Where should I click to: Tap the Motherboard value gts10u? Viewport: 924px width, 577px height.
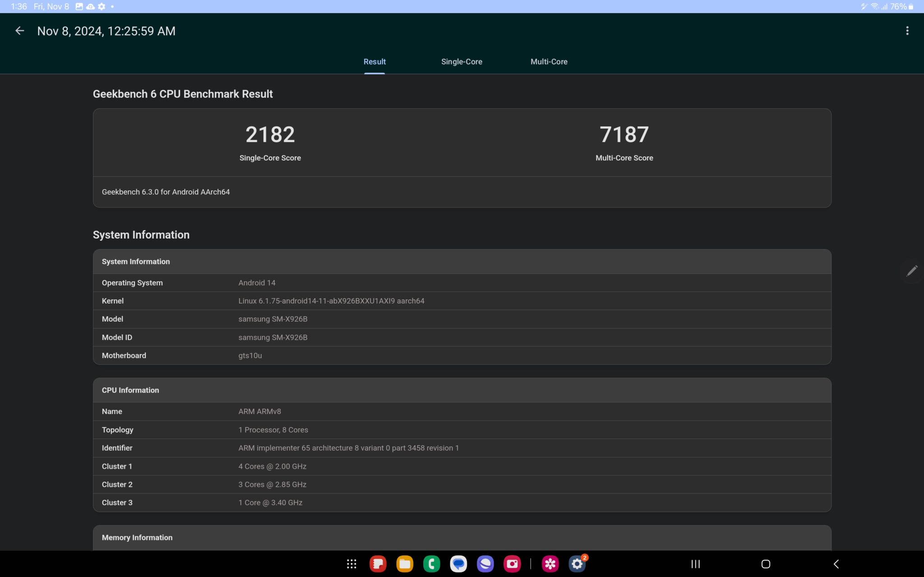250,355
